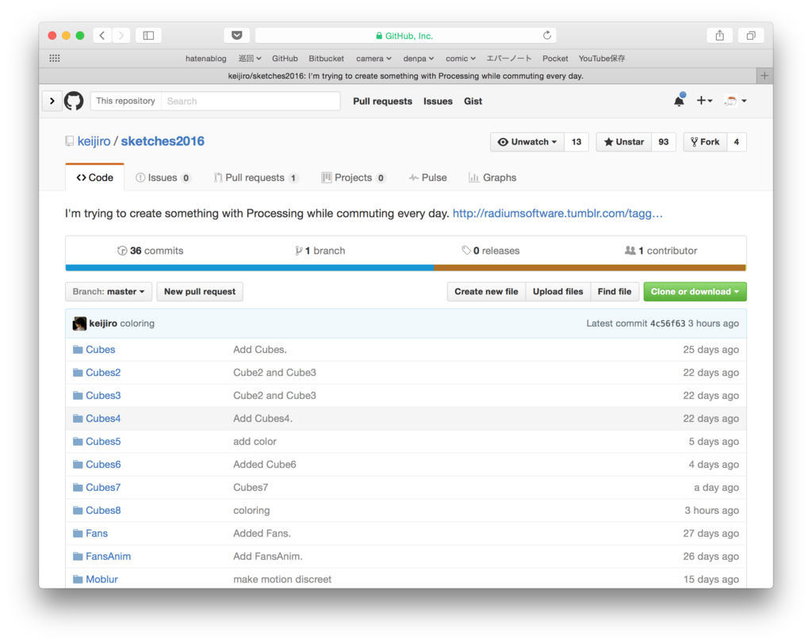Toggle the Safari sidebar button
Screen dimensions: 812x644
pyautogui.click(x=148, y=35)
